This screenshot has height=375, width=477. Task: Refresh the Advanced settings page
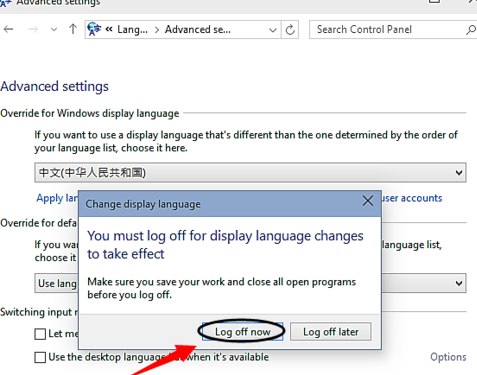pyautogui.click(x=290, y=30)
